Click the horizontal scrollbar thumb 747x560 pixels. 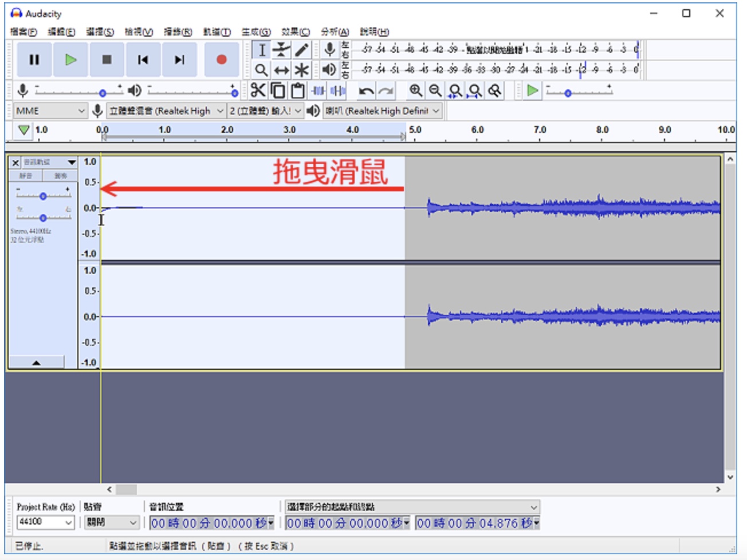point(126,490)
